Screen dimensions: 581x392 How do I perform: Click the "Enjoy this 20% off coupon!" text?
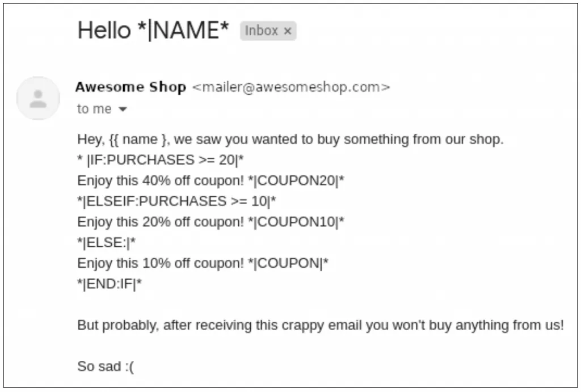pyautogui.click(x=161, y=222)
